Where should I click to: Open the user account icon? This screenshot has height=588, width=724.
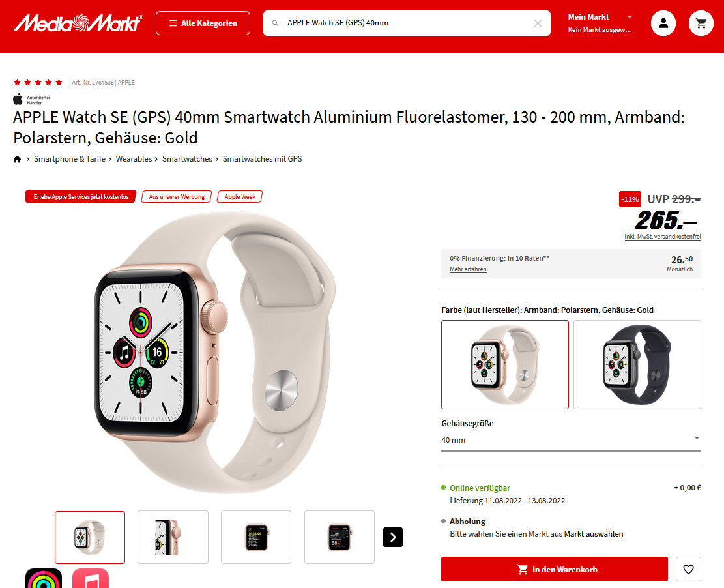pyautogui.click(x=663, y=23)
